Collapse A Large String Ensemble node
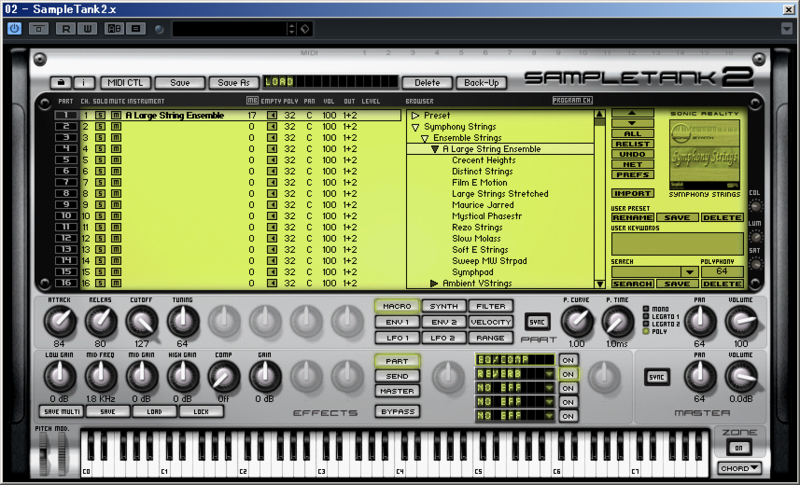800x485 pixels. pos(435,149)
